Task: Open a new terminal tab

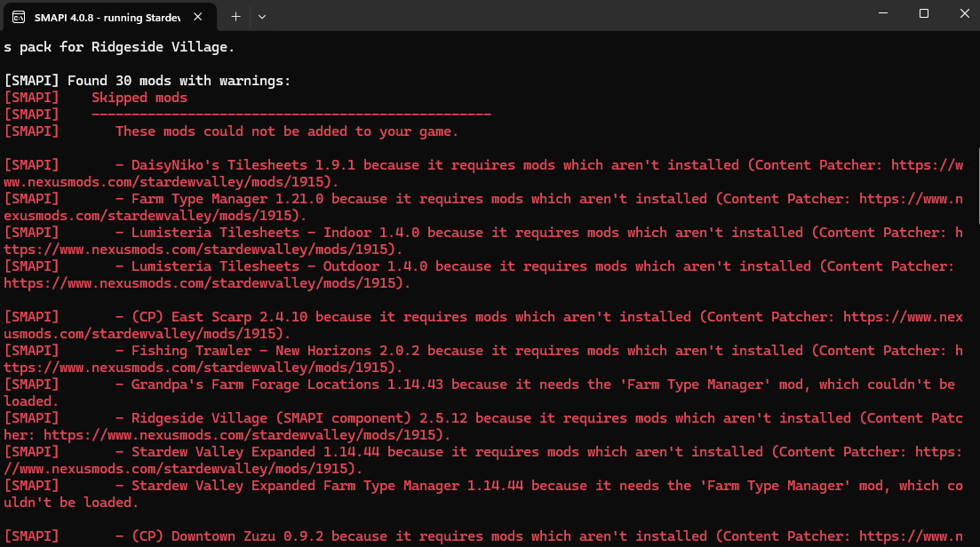Action: tap(235, 16)
